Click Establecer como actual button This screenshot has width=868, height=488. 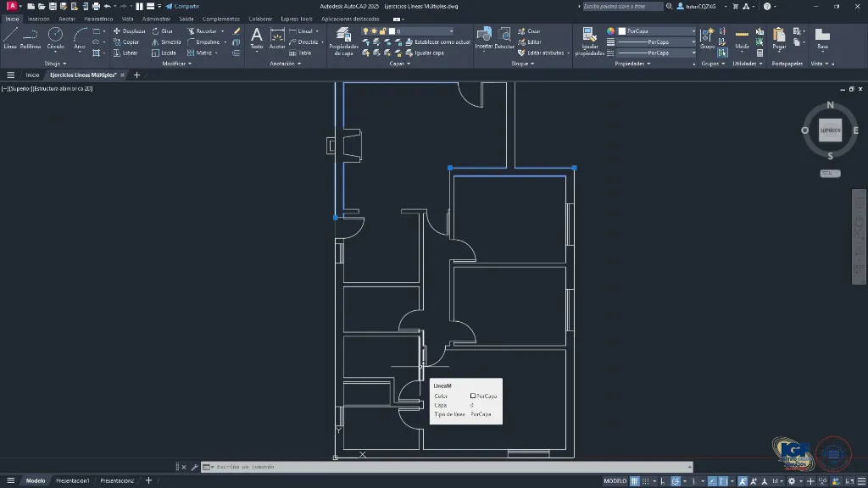click(x=437, y=42)
